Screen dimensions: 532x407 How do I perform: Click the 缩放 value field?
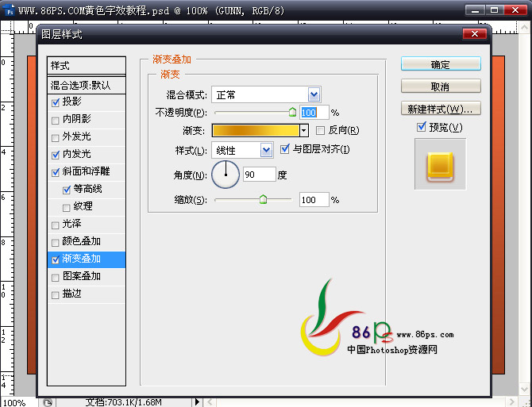tap(314, 200)
